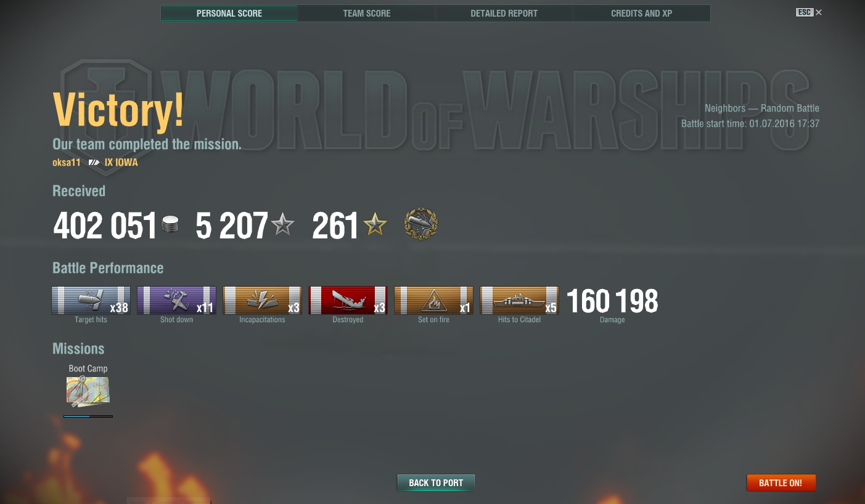Click the silver credits coin icon
The image size is (865, 504).
(170, 225)
